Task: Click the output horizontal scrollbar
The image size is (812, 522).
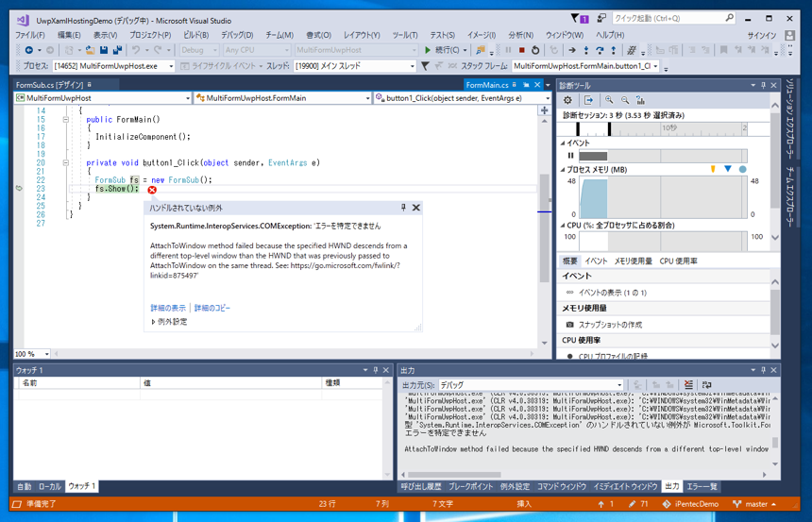Action: pyautogui.click(x=454, y=475)
